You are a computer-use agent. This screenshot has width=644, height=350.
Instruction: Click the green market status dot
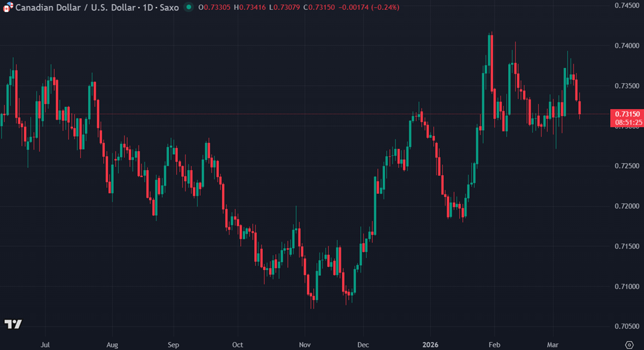click(x=189, y=8)
